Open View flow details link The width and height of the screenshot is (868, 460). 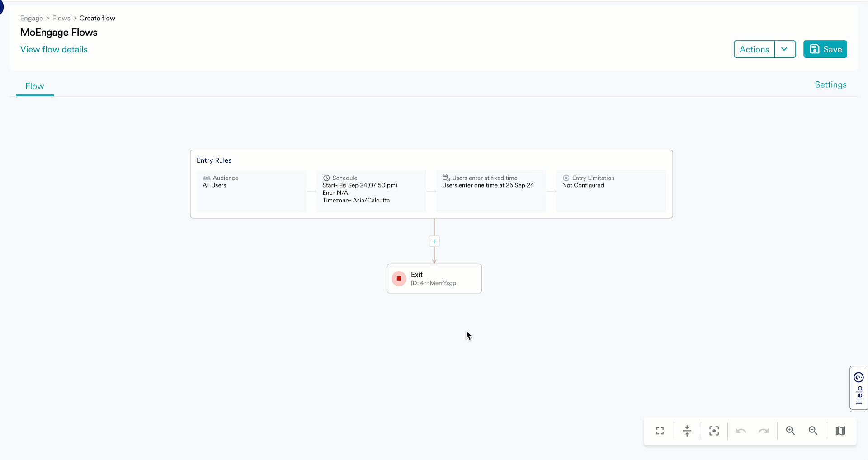[54, 49]
